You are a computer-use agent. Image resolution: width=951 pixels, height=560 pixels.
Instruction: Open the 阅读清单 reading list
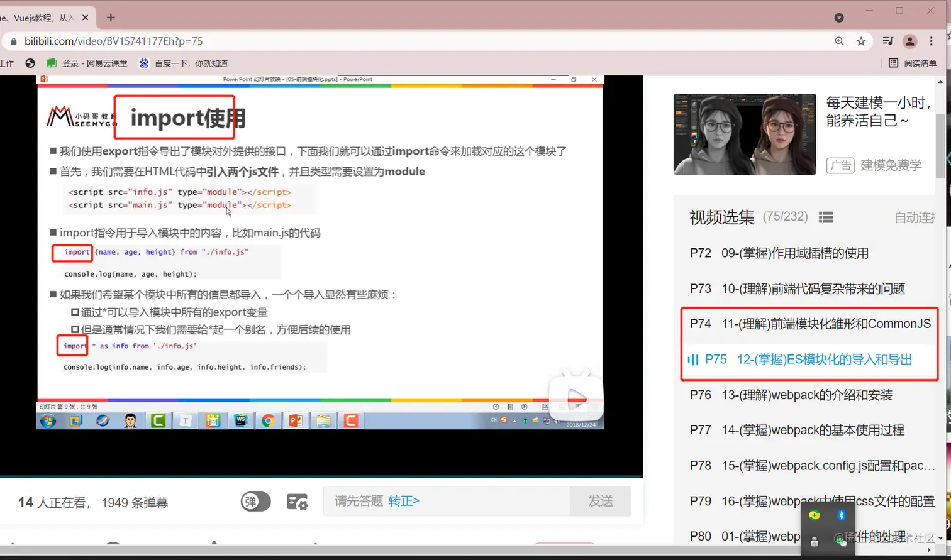(x=913, y=63)
